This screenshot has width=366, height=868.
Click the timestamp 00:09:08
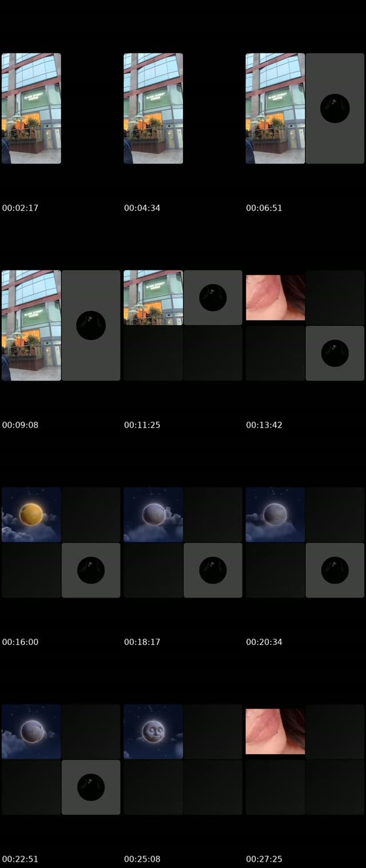coord(20,425)
